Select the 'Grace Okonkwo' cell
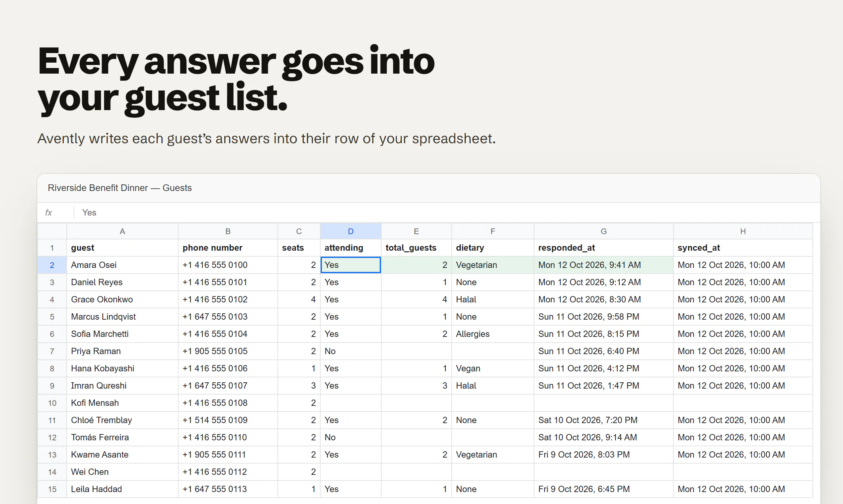This screenshot has width=843, height=504. tap(122, 299)
